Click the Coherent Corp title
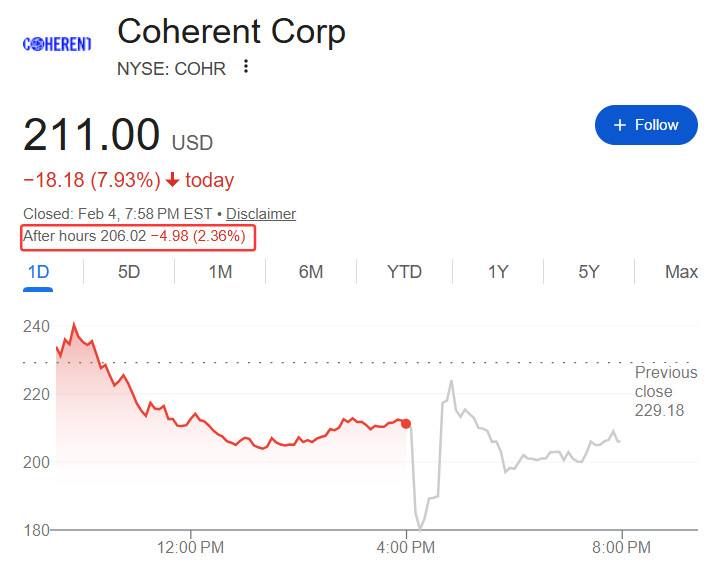Viewport: 719px width, 573px height. tap(231, 32)
